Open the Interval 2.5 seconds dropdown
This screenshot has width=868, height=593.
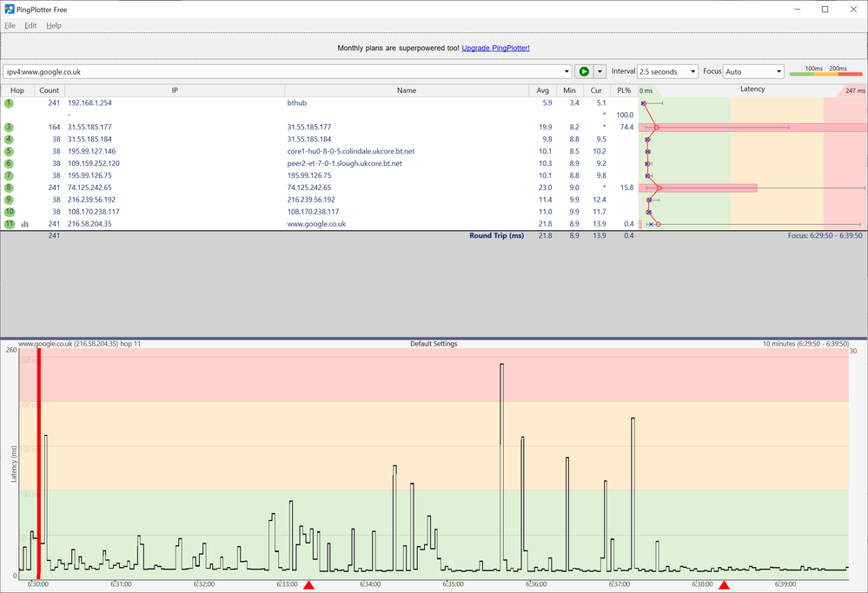click(x=667, y=72)
